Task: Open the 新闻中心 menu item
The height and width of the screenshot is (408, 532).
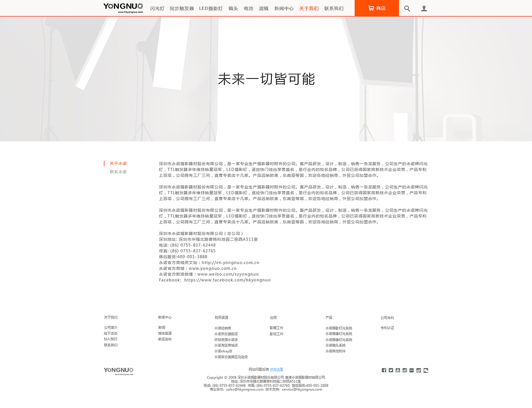Action: 283,8
